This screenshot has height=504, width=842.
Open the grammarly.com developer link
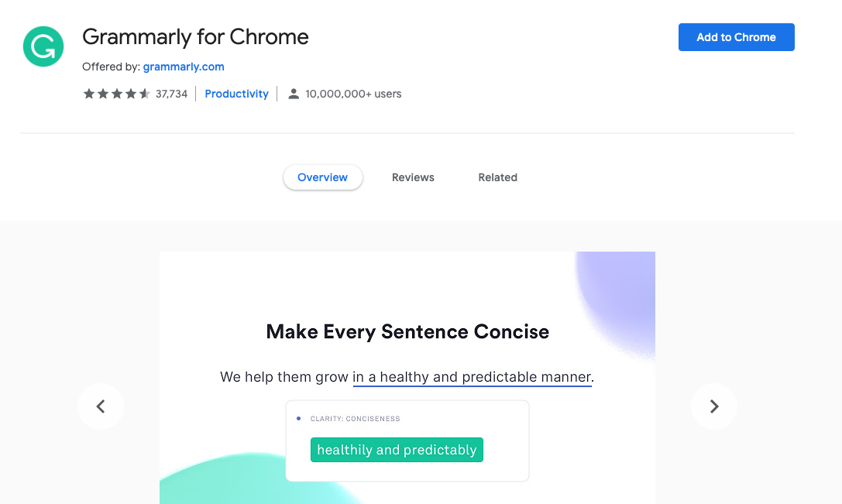[184, 67]
